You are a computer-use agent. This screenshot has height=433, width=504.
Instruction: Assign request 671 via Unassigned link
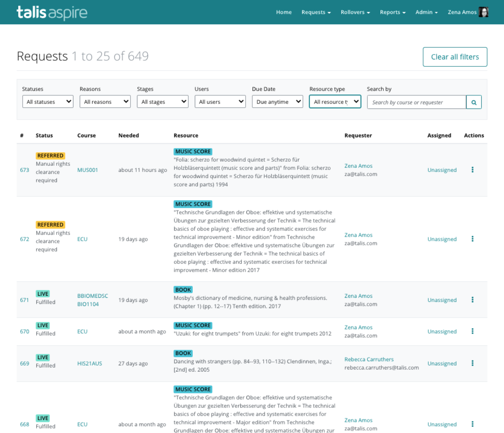click(442, 300)
